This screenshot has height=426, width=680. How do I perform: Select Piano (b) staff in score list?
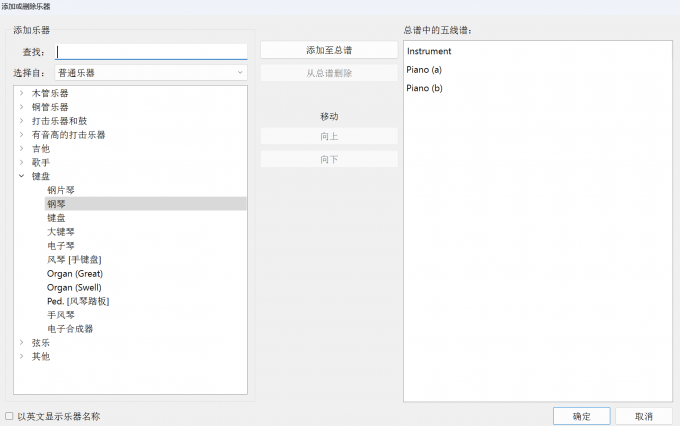424,88
